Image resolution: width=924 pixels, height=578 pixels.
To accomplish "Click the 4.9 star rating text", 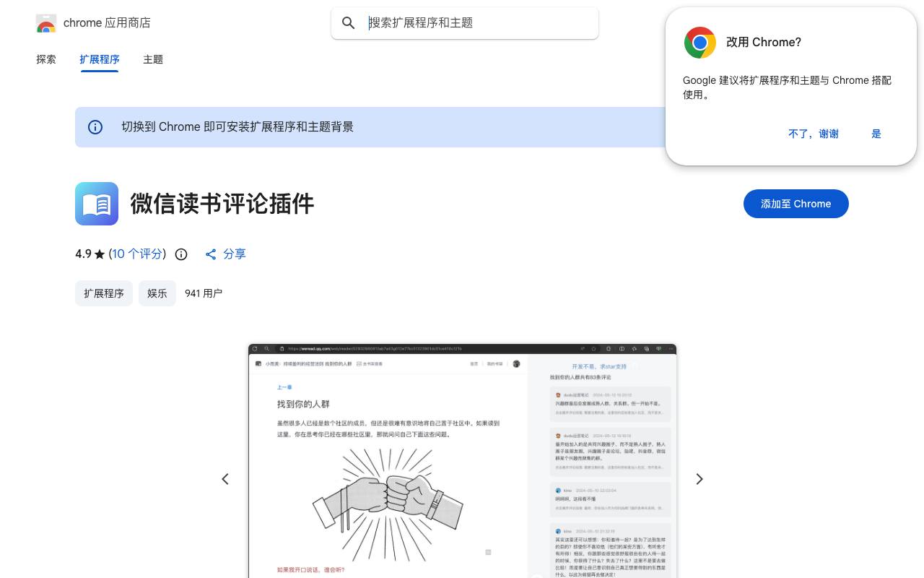I will (90, 254).
